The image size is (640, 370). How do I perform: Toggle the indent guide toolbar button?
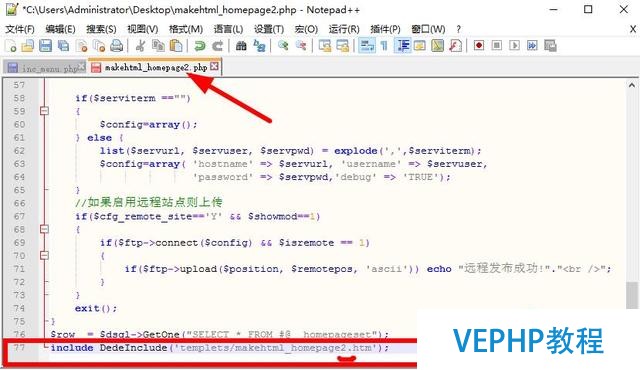pyautogui.click(x=402, y=46)
